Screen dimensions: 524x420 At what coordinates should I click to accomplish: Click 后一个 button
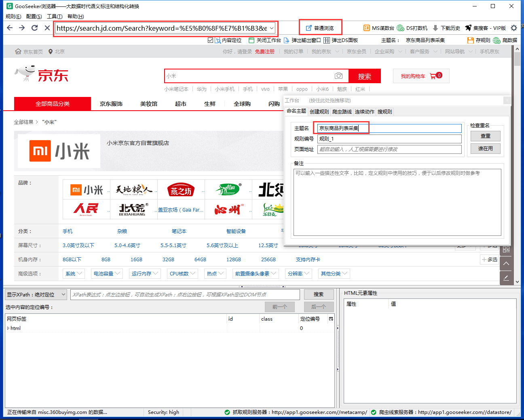(319, 307)
